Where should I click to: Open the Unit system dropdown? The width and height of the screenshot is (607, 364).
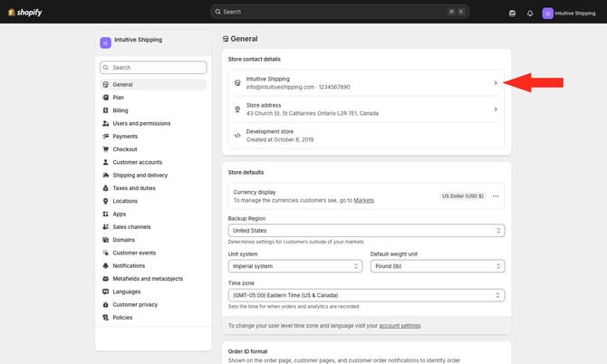coord(295,266)
